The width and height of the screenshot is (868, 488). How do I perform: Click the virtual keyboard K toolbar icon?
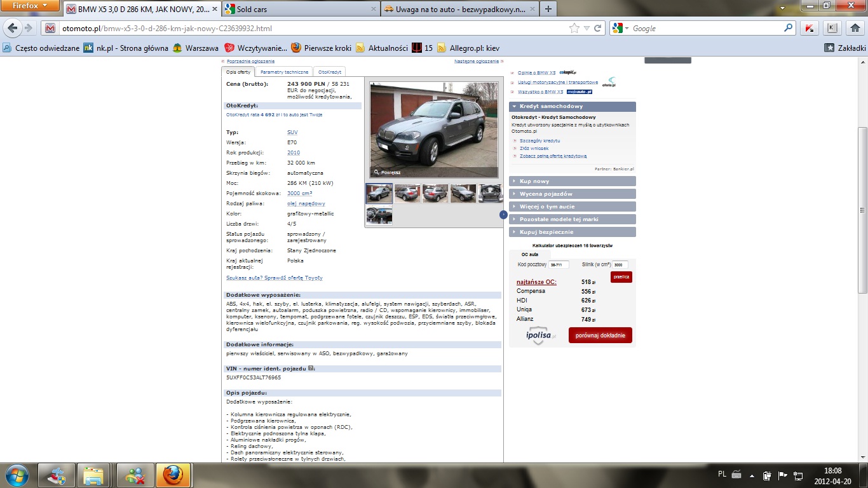click(832, 28)
